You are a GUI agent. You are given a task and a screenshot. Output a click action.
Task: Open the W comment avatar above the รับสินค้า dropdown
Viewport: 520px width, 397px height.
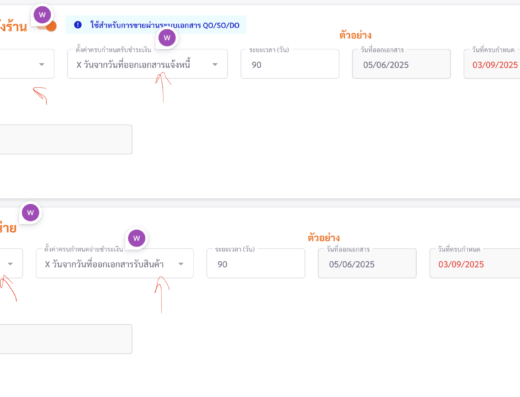137,238
